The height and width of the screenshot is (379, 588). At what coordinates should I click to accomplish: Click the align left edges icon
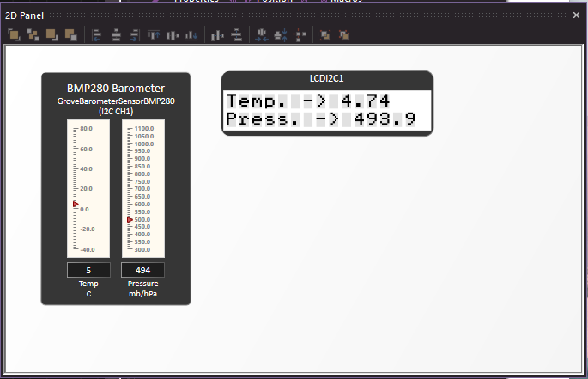pyautogui.click(x=95, y=35)
